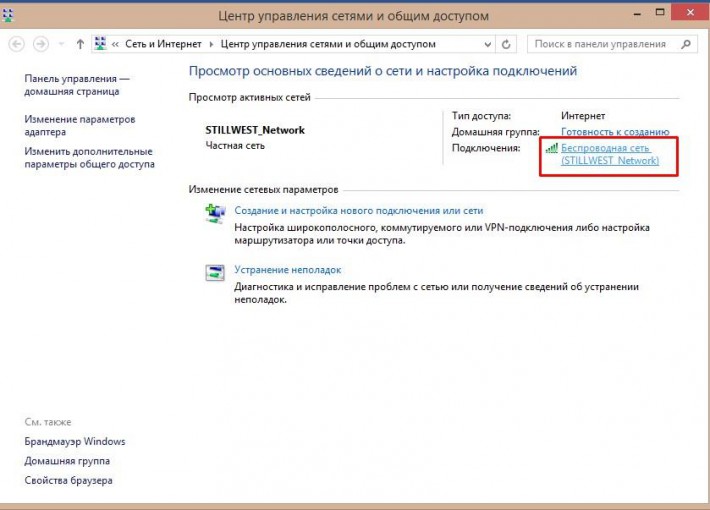Select the STILLWEST_Network name text

pos(255,130)
